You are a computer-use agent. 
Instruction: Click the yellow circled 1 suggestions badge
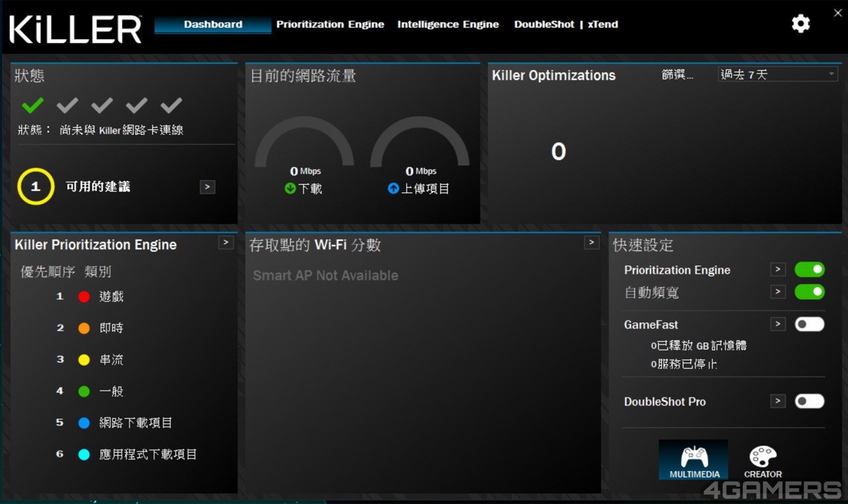click(36, 187)
